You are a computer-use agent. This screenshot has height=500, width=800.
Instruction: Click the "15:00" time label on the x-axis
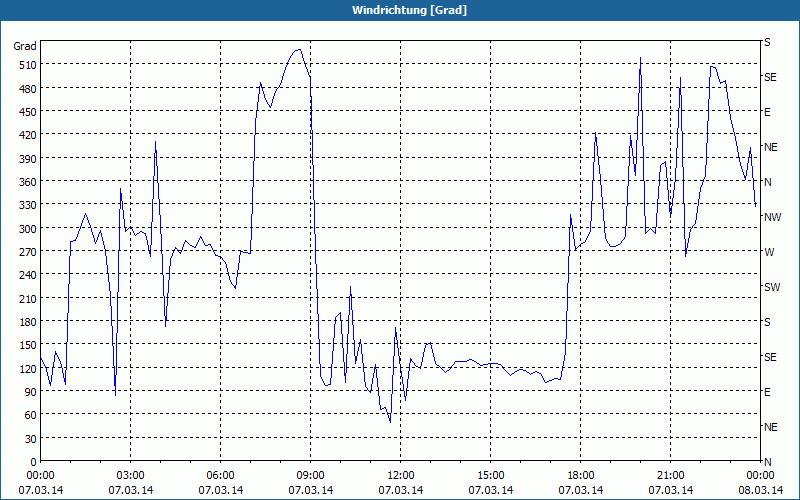coord(491,476)
